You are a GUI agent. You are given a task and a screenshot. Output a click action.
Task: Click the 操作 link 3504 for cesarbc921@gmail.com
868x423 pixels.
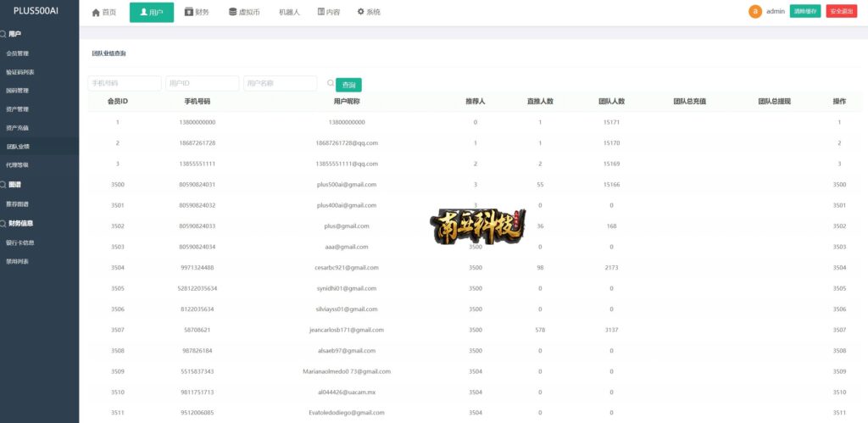point(840,267)
